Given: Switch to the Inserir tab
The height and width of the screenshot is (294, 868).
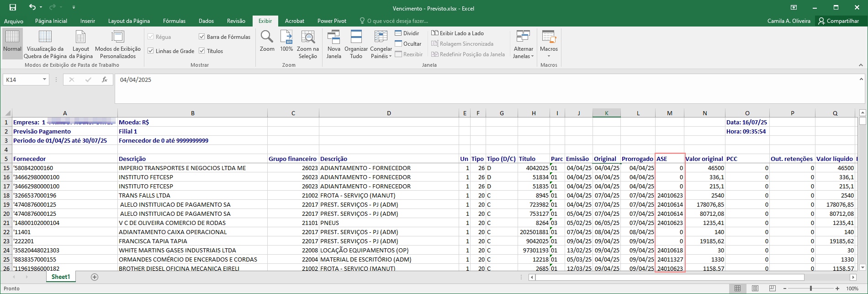Looking at the screenshot, I should [x=88, y=21].
